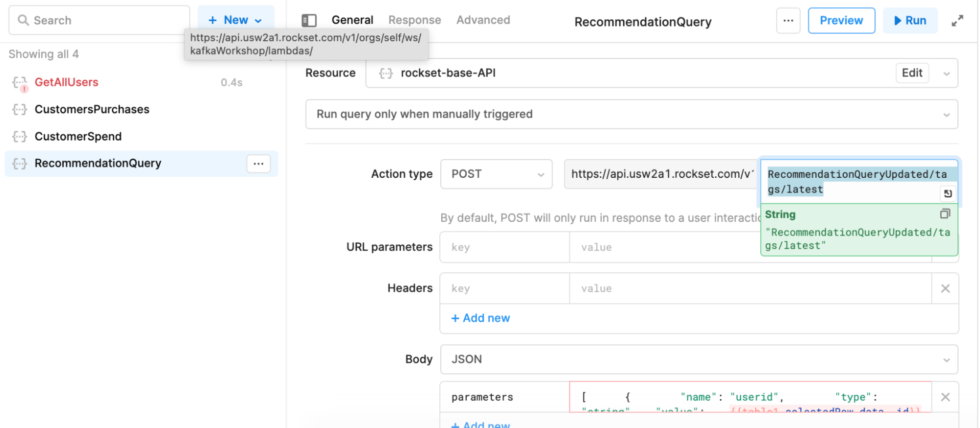
Task: Select the CustomersPurchases query
Action: (92, 109)
